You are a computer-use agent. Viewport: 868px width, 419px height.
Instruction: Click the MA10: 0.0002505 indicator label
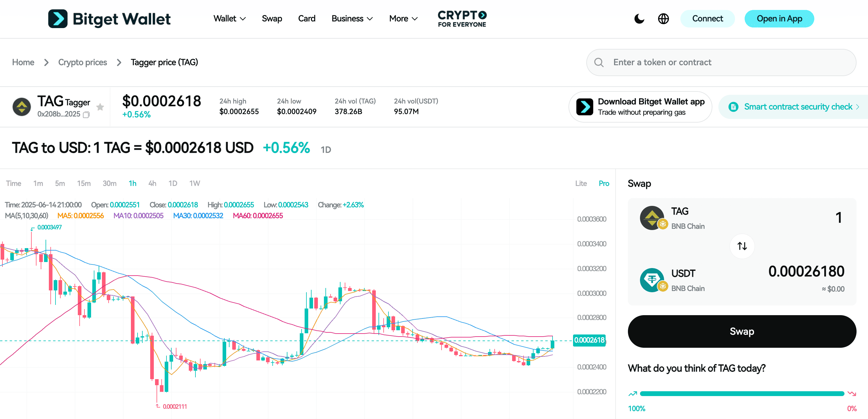click(x=138, y=216)
